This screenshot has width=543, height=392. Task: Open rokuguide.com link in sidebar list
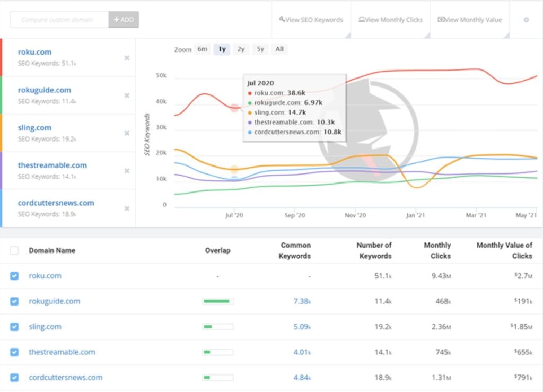tap(45, 90)
